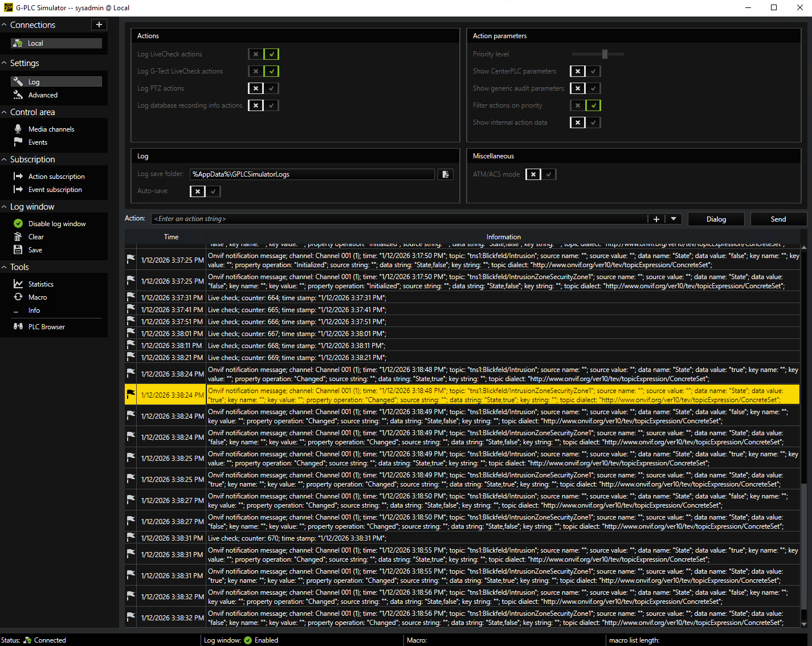This screenshot has width=812, height=646.
Task: Enable Auto-save checkmark toggle
Action: point(213,191)
